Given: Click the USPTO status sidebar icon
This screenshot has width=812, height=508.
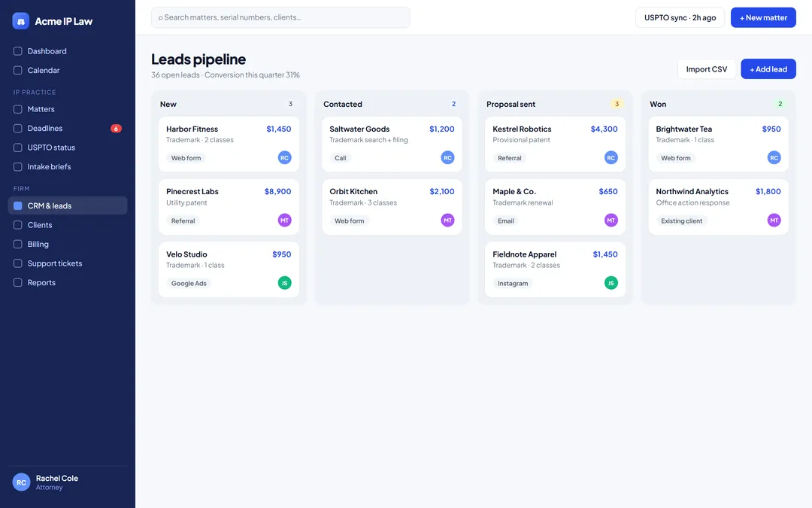Looking at the screenshot, I should pyautogui.click(x=17, y=148).
